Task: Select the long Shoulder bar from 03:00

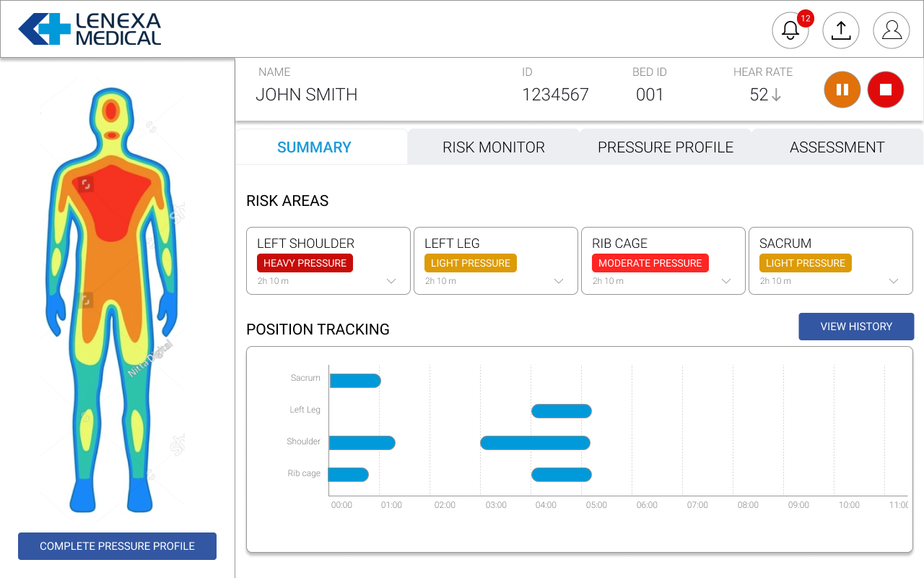Action: (536, 443)
